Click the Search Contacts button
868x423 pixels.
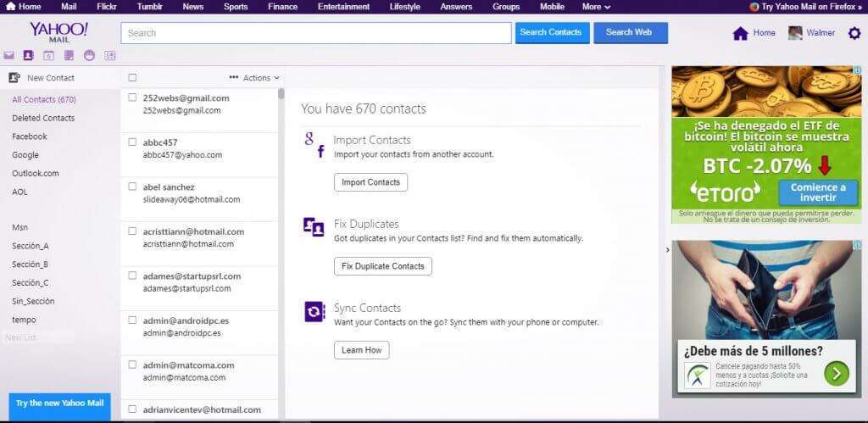pos(553,33)
